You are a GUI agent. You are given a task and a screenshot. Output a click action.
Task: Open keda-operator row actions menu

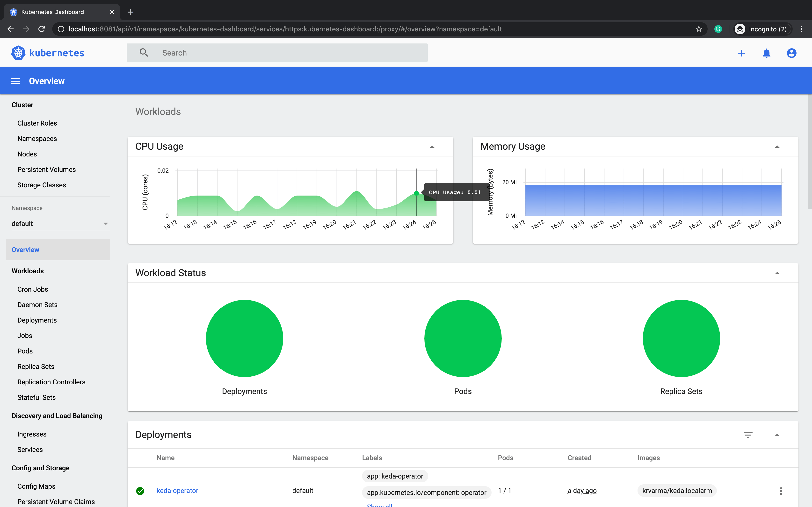tap(781, 491)
